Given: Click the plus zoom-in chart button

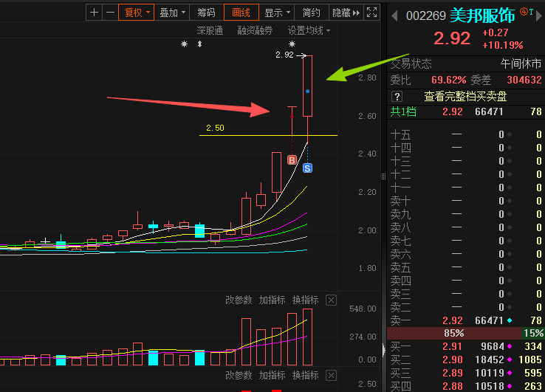Looking at the screenshot, I should (94, 13).
